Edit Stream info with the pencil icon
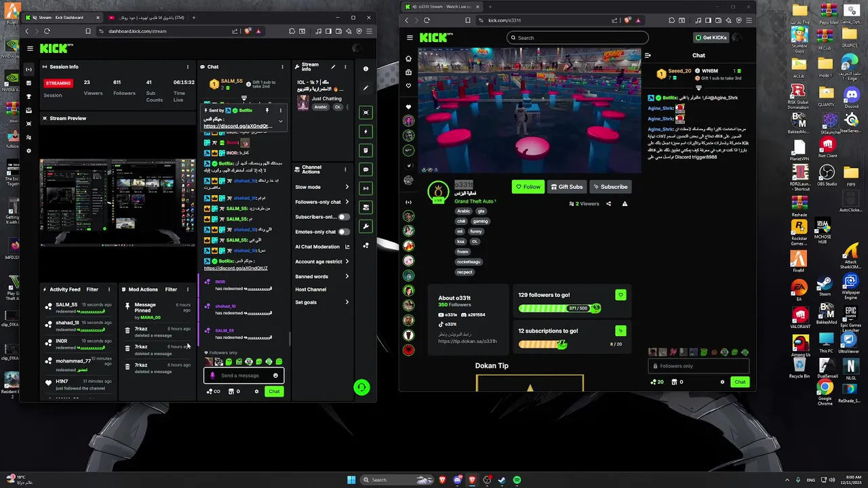 click(x=333, y=66)
